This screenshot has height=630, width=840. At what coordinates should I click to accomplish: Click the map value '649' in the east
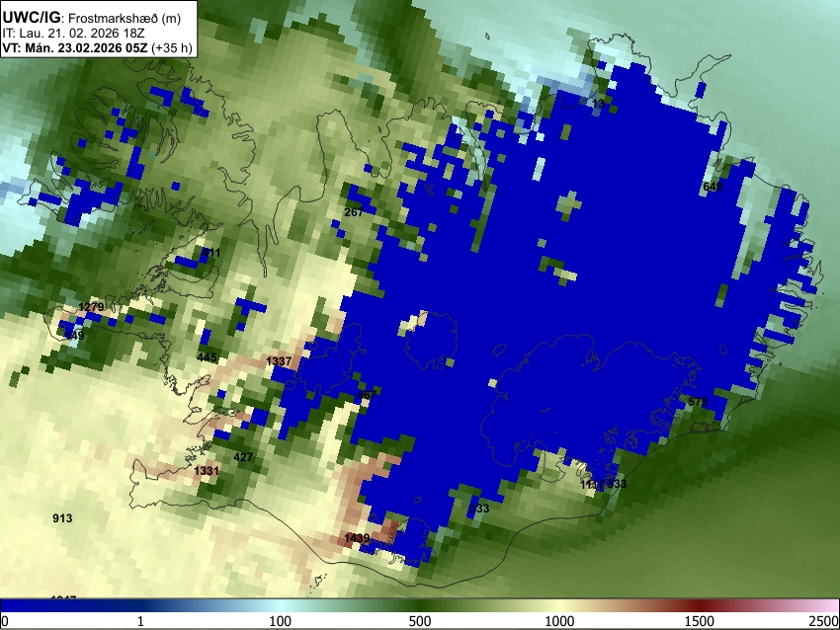pyautogui.click(x=713, y=187)
